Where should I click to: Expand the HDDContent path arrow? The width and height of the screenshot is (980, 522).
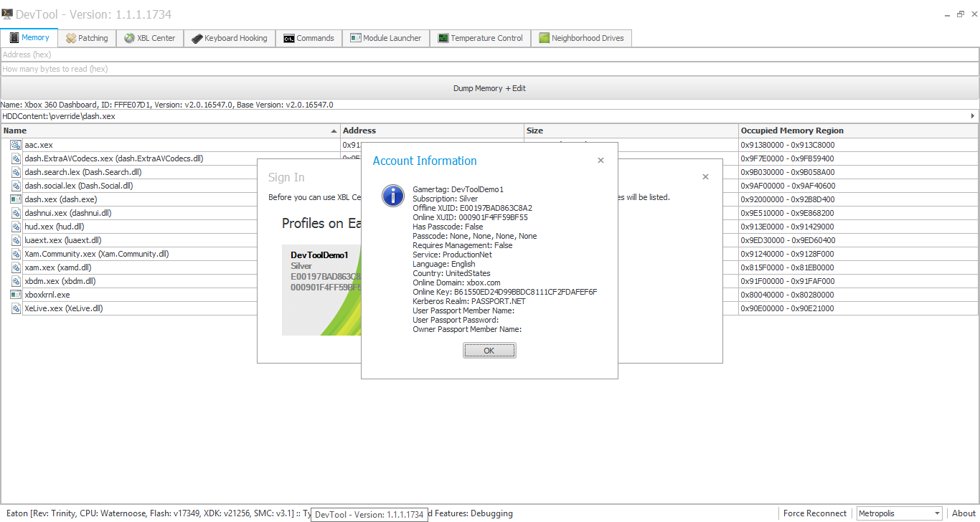pos(973,116)
